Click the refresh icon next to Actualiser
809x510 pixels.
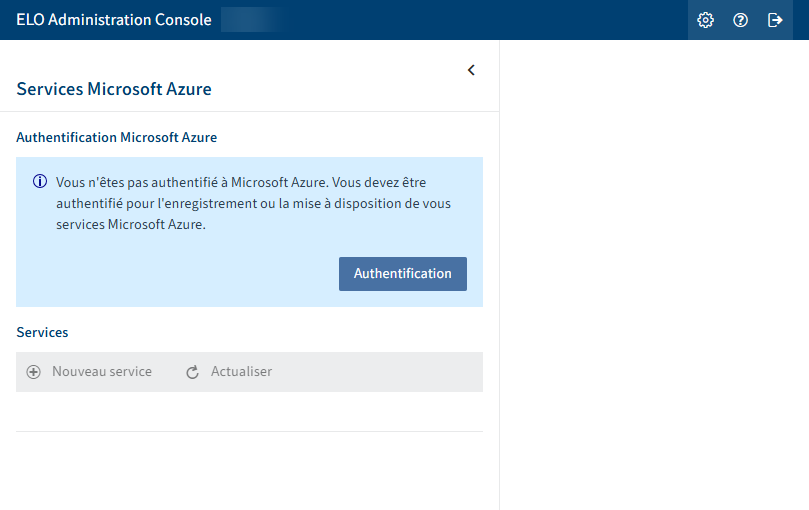192,372
